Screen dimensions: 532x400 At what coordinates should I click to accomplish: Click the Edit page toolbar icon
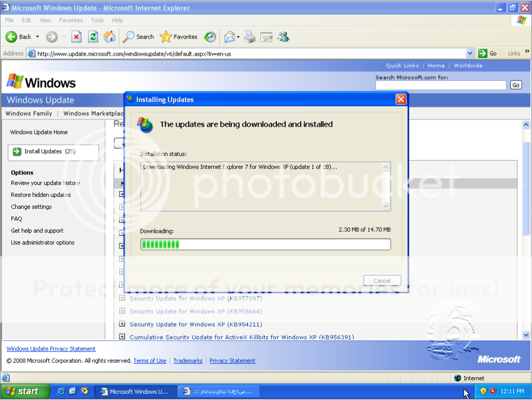(x=267, y=37)
